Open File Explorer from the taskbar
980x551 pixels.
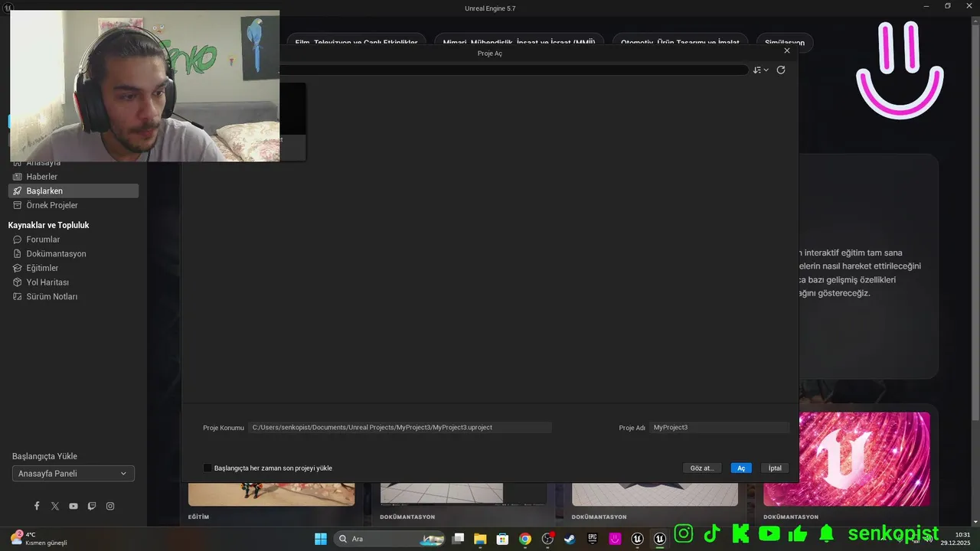480,539
